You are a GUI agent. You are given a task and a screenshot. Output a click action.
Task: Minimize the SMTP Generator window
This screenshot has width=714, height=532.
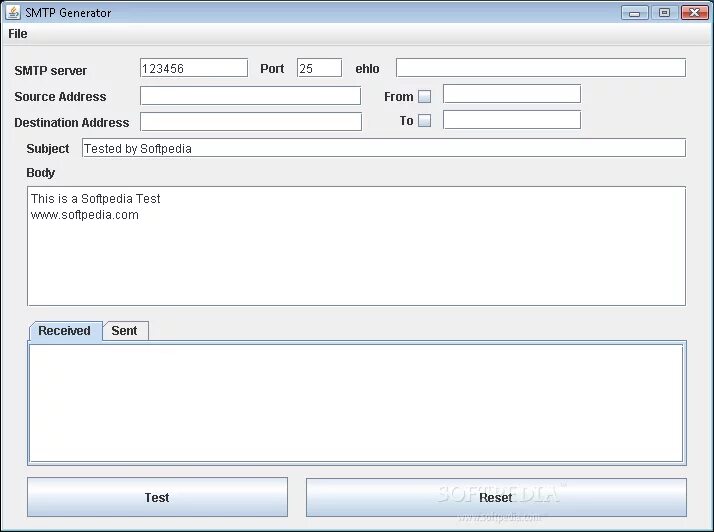tap(634, 13)
